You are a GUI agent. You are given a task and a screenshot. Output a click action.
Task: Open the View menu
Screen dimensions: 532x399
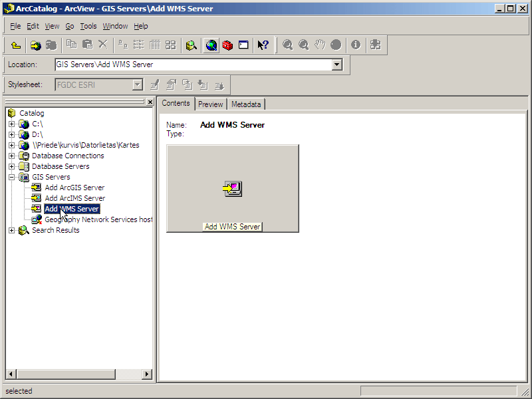[52, 26]
